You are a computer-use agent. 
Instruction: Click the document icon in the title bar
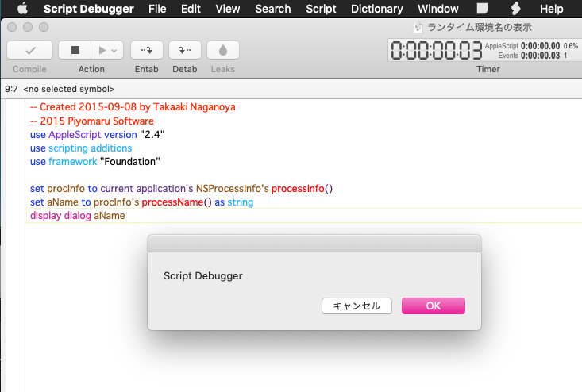(418, 27)
